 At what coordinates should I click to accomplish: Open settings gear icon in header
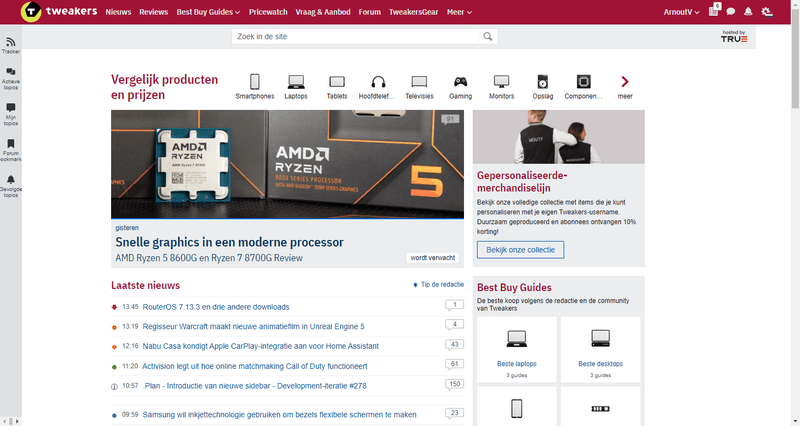point(766,12)
